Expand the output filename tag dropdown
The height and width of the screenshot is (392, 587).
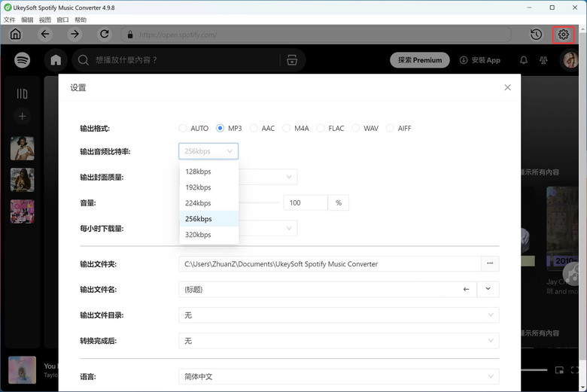coord(488,289)
